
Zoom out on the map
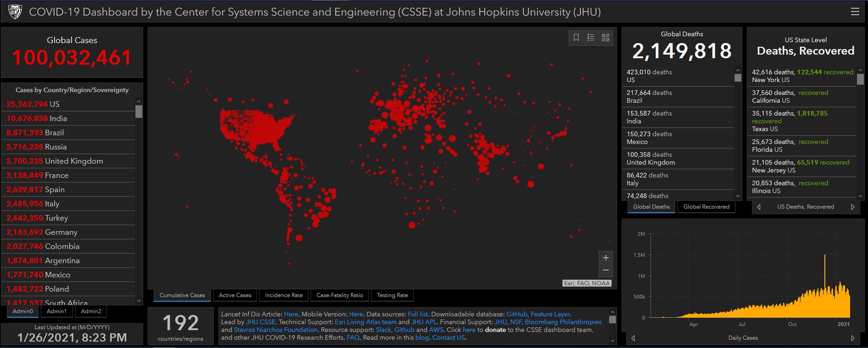click(x=606, y=271)
